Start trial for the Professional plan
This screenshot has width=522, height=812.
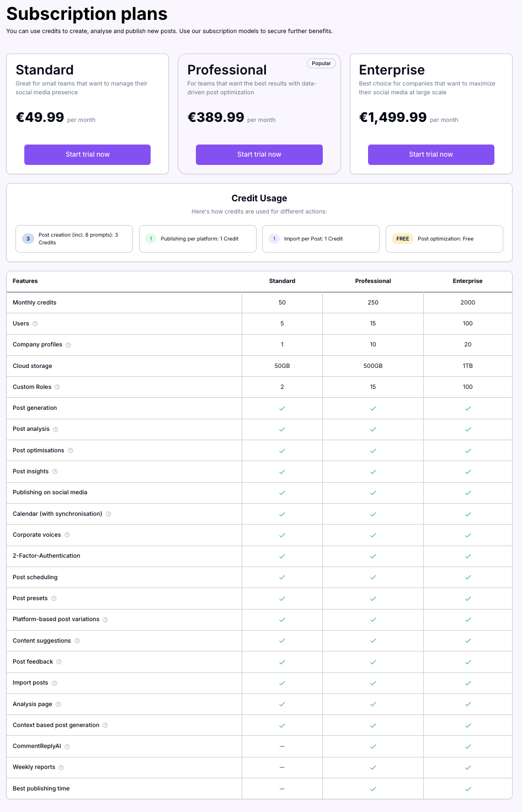pos(259,154)
